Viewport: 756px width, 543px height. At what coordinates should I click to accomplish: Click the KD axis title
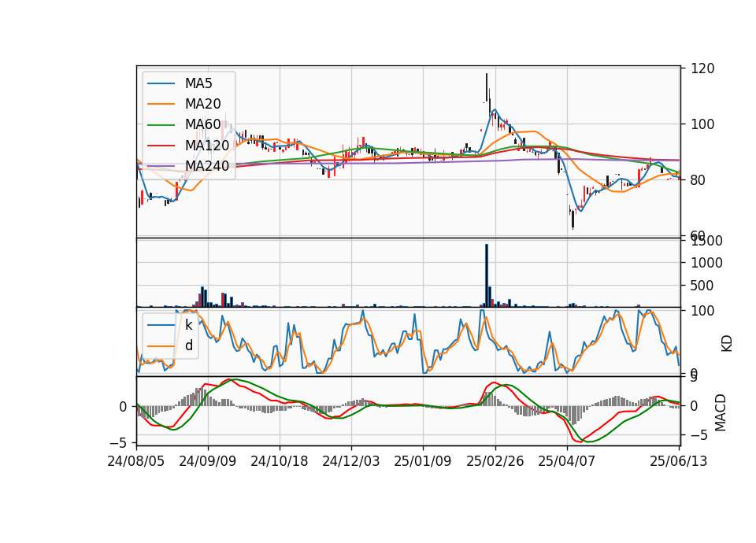pyautogui.click(x=727, y=343)
